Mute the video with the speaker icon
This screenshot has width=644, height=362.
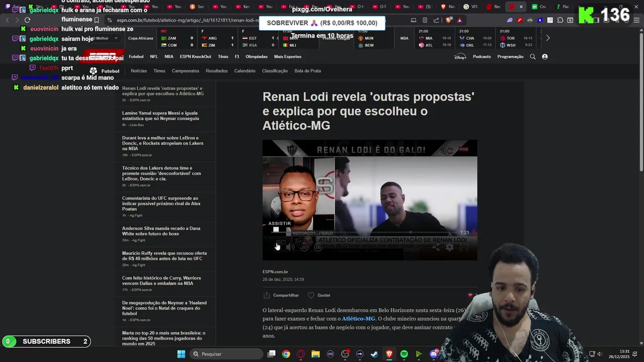[291, 247]
